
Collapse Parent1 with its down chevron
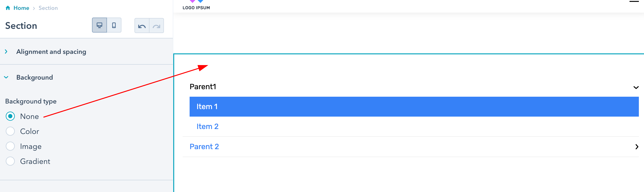[x=636, y=88]
